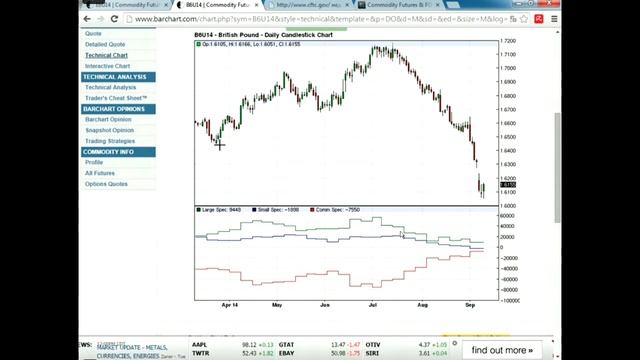Image resolution: width=640 pixels, height=360 pixels.
Task: Click the TECHNICAL ANALYSIS section header
Action: point(118,77)
